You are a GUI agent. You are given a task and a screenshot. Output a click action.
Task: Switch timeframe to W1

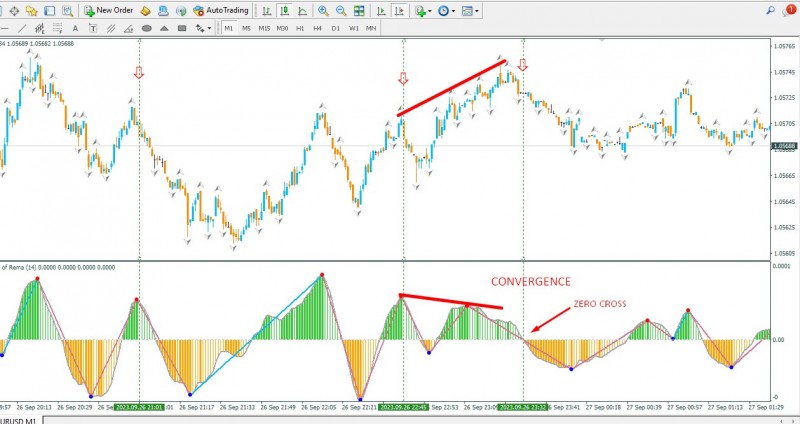(x=354, y=29)
